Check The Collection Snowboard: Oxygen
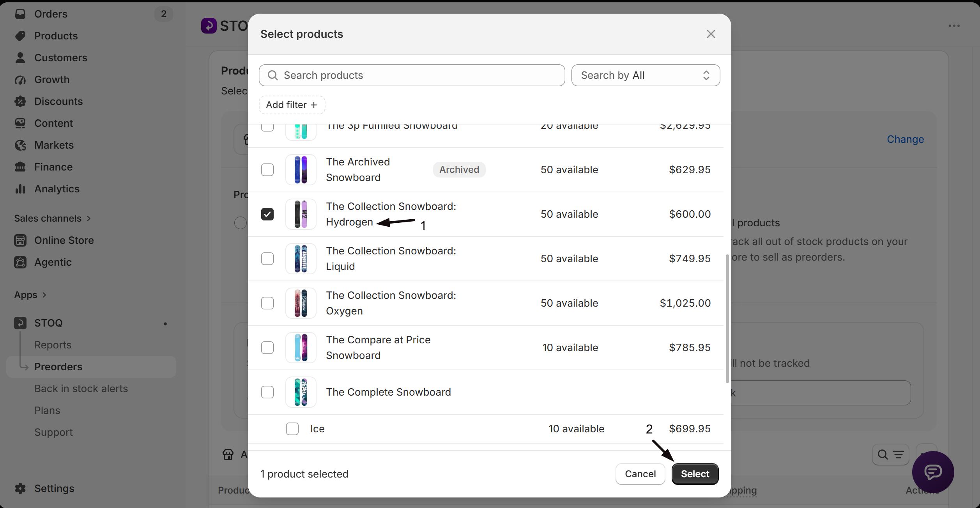The height and width of the screenshot is (508, 980). (267, 303)
